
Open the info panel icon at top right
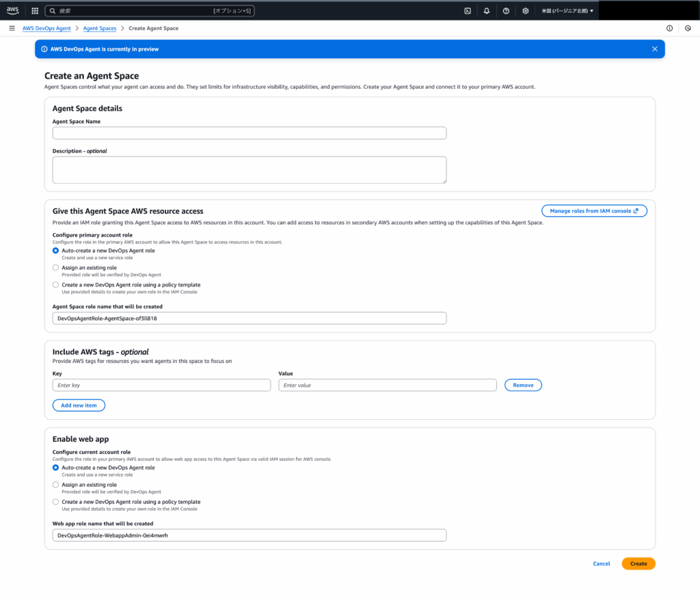pos(669,28)
